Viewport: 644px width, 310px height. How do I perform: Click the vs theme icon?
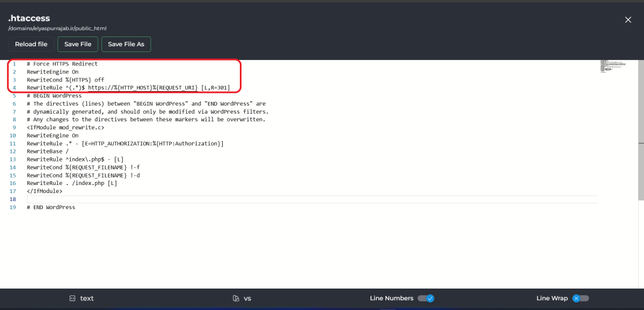[236, 298]
